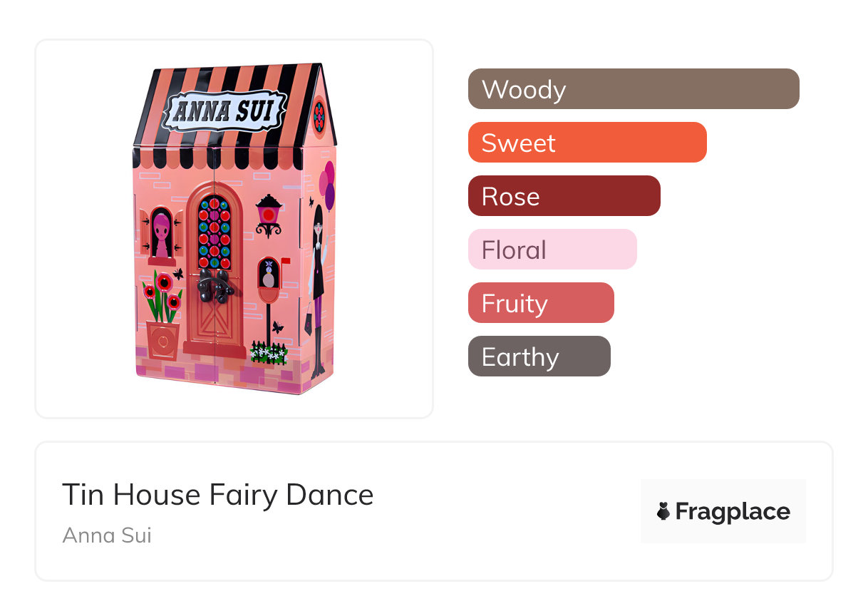This screenshot has width=868, height=616.
Task: Select the Woody accord bar
Action: point(633,89)
